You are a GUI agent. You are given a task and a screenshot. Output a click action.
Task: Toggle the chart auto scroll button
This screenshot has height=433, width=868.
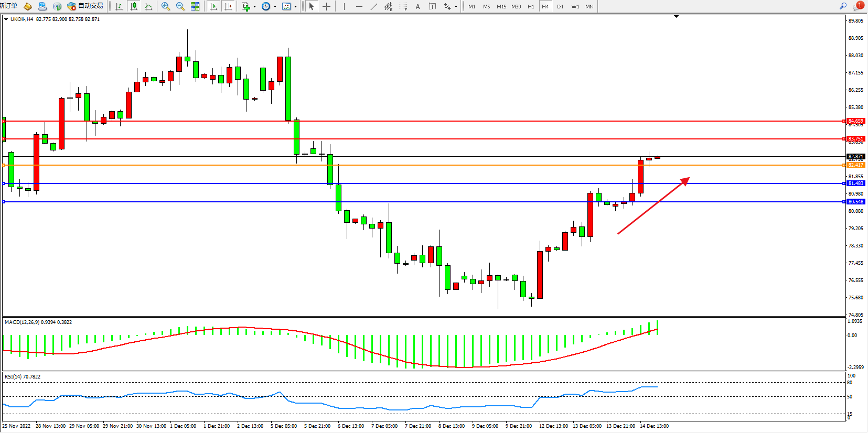pos(213,6)
